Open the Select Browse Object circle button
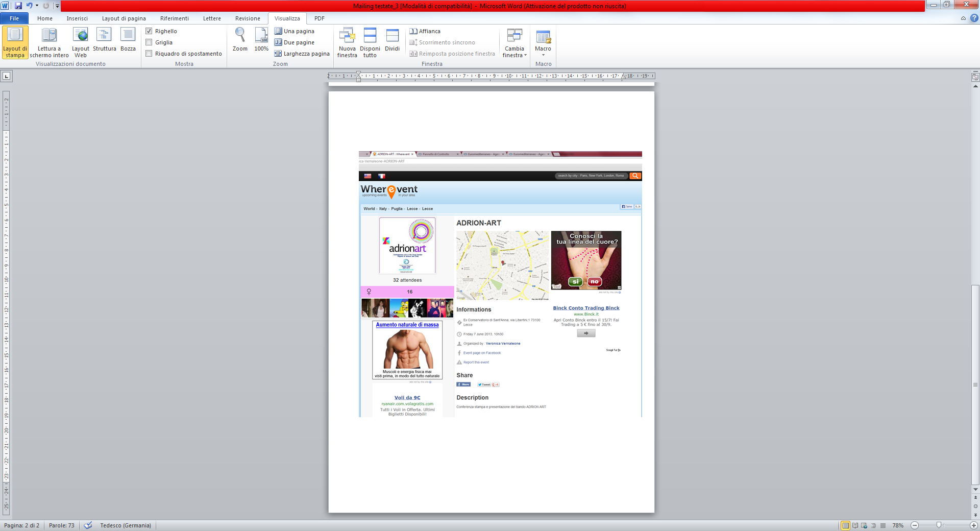 [x=975, y=506]
